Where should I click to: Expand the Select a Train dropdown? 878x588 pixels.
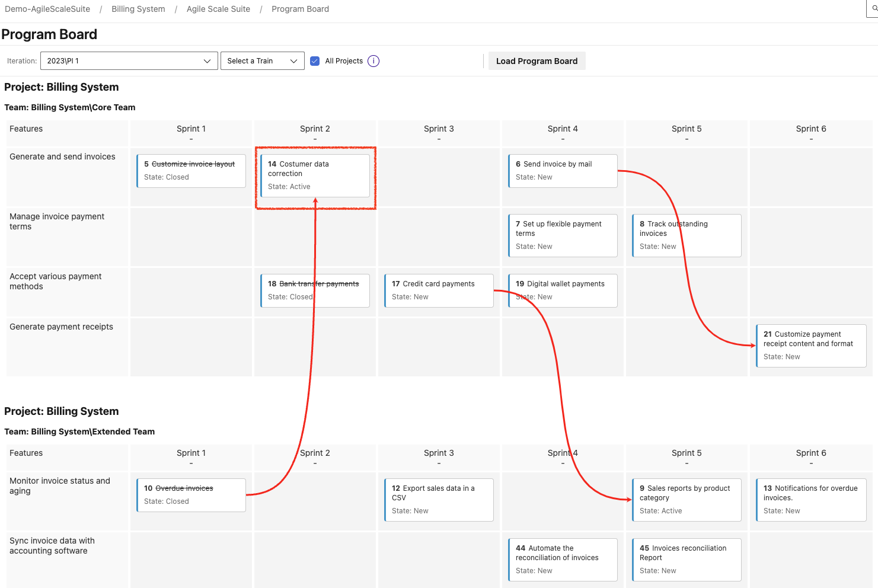(x=262, y=60)
